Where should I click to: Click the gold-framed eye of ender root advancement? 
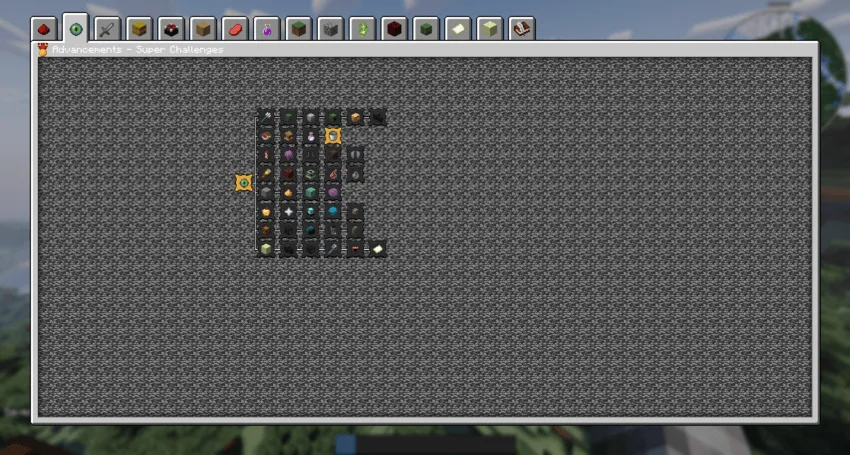pyautogui.click(x=244, y=183)
